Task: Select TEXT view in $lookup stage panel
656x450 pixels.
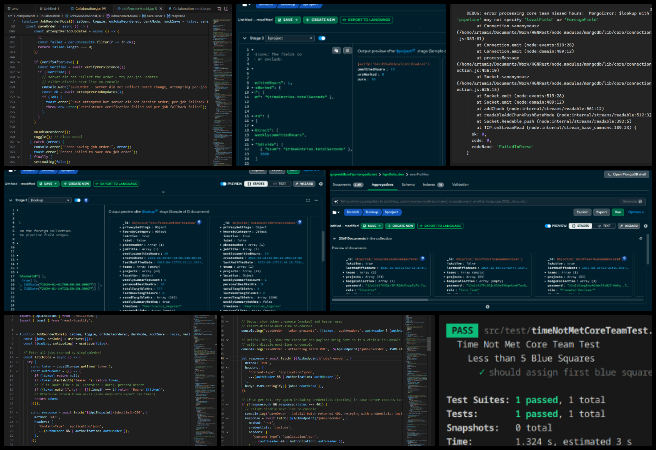Action: (279, 184)
